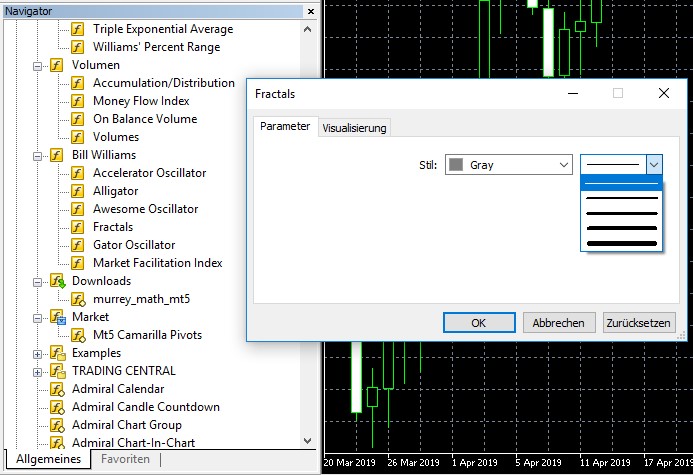Select the Alligator tree item text
This screenshot has height=475, width=693.
point(116,191)
